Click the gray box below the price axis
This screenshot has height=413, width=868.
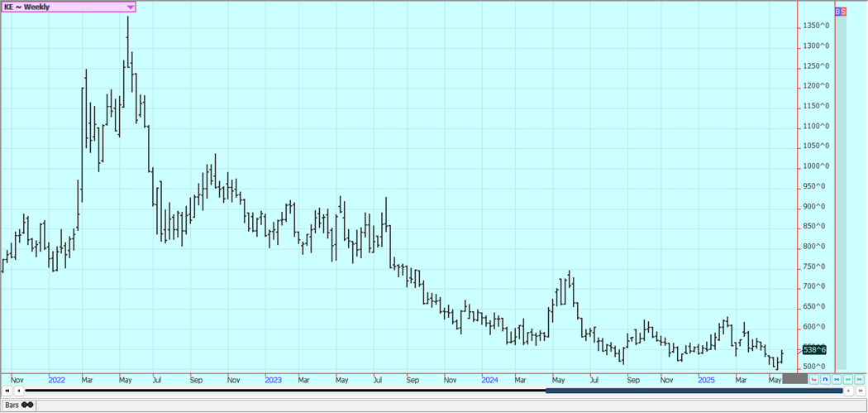[794, 379]
